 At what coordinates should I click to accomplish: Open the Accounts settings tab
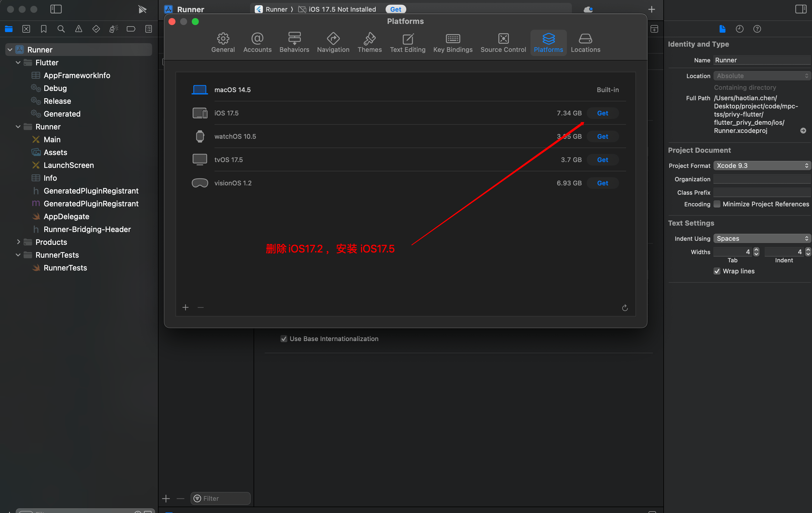pyautogui.click(x=257, y=43)
